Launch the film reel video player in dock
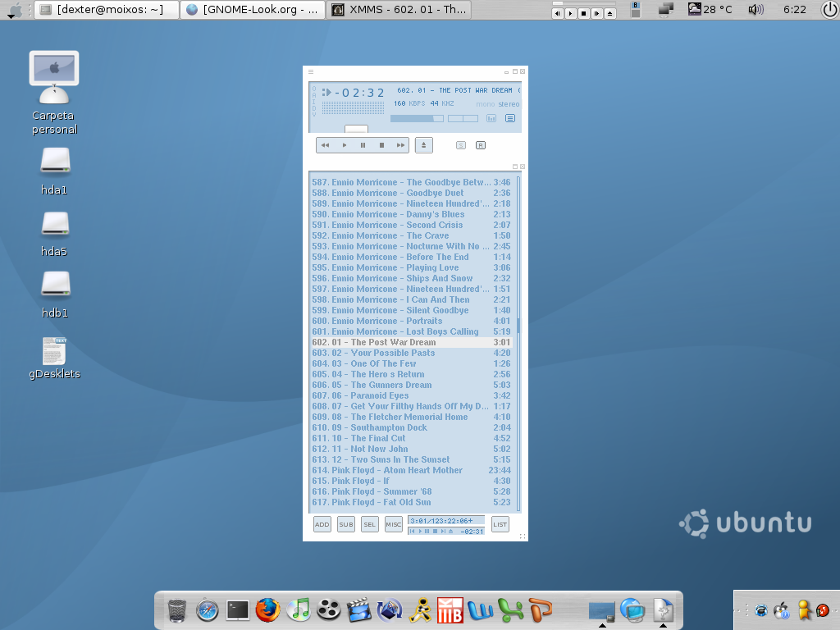This screenshot has height=630, width=840. click(x=328, y=610)
